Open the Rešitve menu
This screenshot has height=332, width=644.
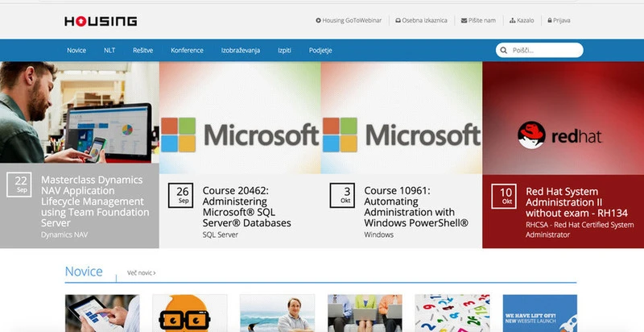tap(142, 51)
